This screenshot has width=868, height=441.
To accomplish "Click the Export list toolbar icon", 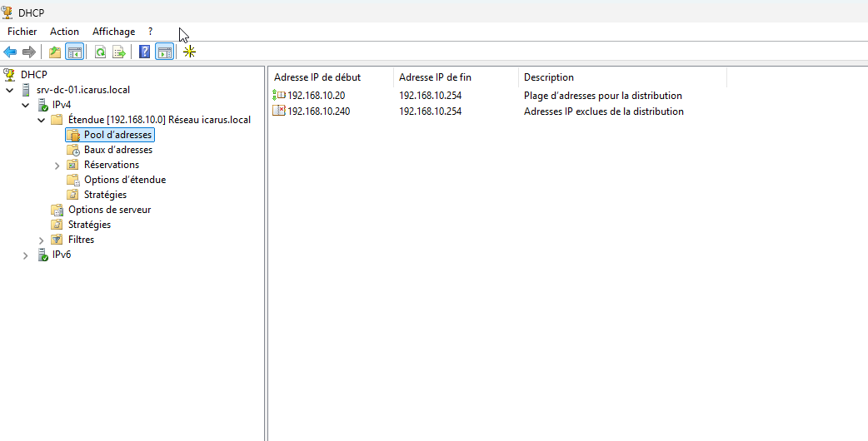I will (x=119, y=52).
